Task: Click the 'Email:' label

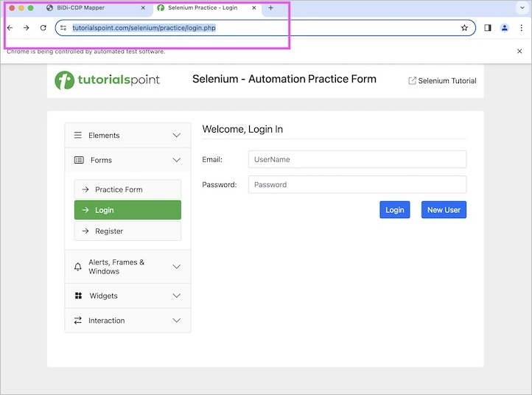Action: [x=212, y=159]
